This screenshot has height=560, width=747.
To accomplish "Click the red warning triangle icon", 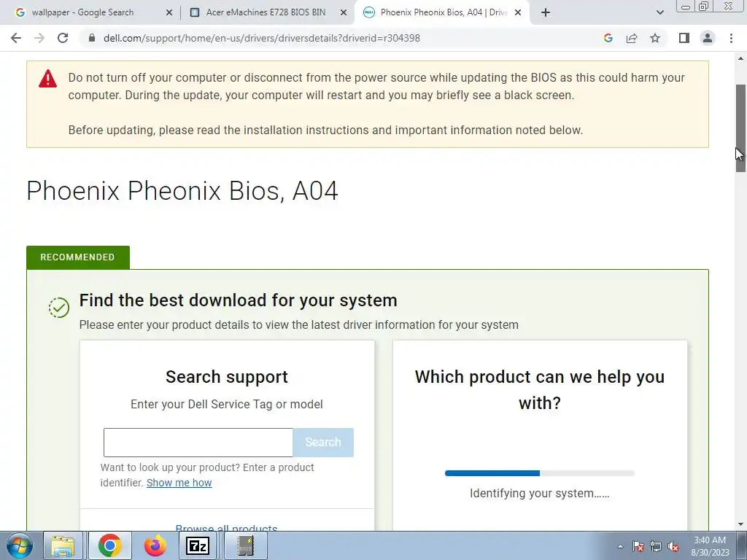I will 47,79.
